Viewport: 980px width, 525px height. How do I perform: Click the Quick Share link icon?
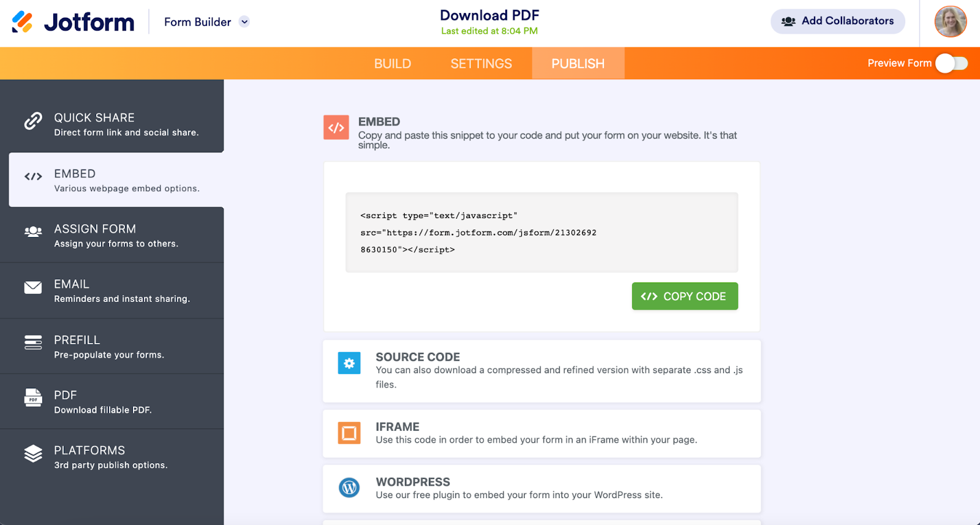[33, 121]
